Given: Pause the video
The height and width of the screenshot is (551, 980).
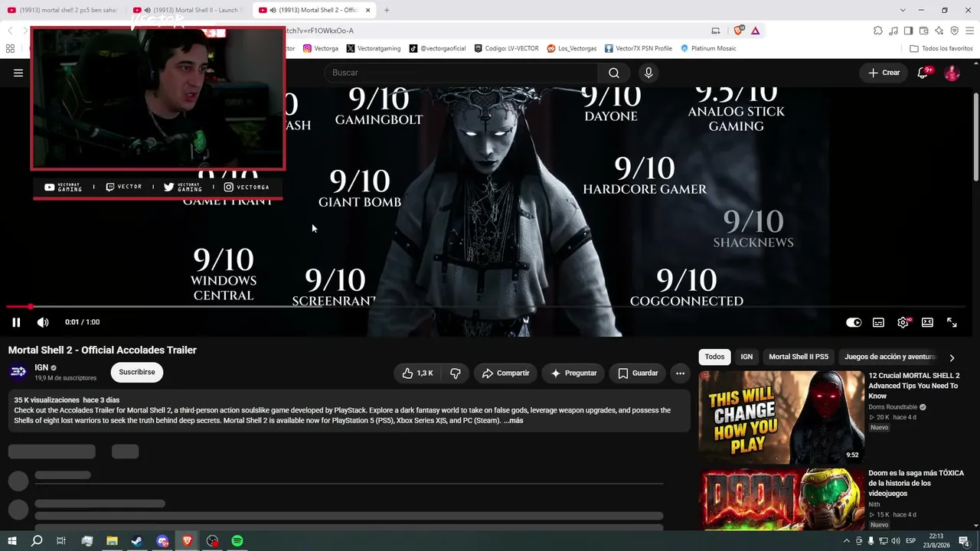Looking at the screenshot, I should click(x=16, y=322).
